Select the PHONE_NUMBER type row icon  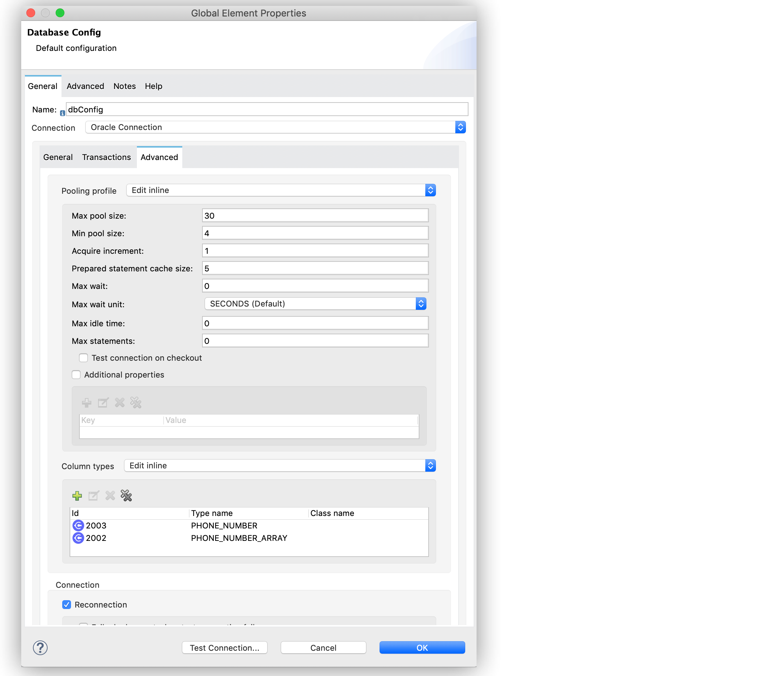click(x=78, y=525)
